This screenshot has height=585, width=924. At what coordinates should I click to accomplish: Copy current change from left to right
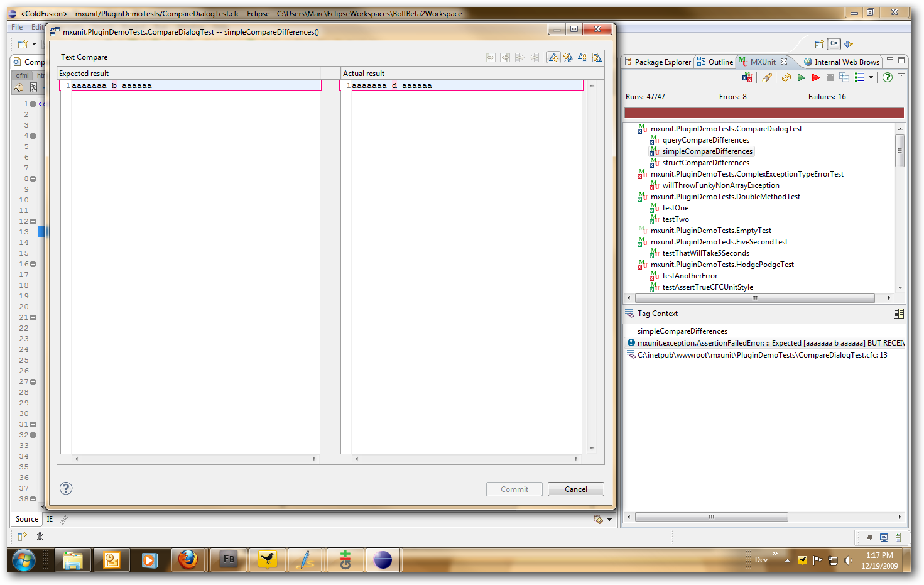point(519,58)
